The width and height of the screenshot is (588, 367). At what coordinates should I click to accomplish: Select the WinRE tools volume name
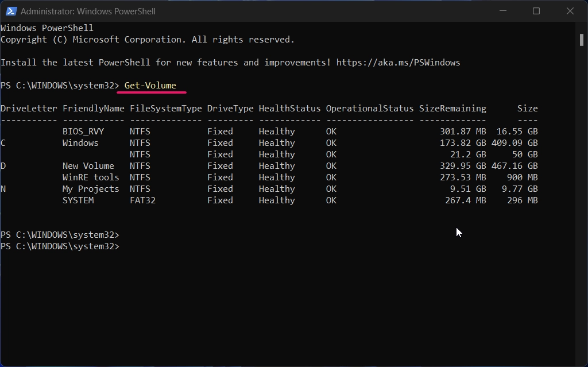(x=91, y=177)
